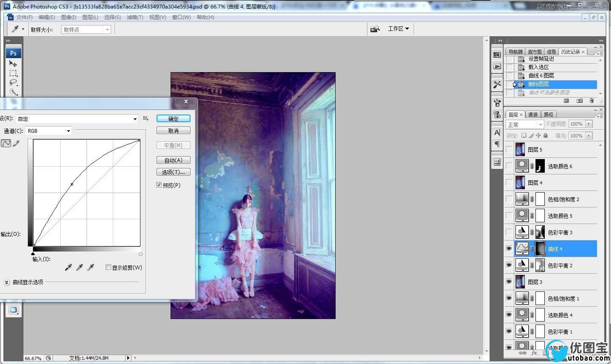
Task: Choose the pencil draw-curve icon
Action: pyautogui.click(x=16, y=143)
